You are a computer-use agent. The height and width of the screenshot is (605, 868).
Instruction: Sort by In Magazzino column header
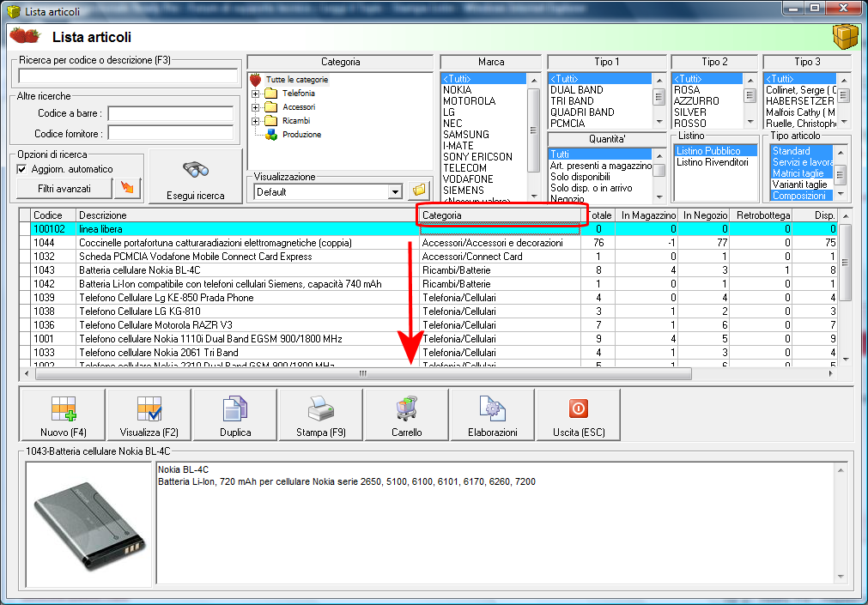click(x=646, y=215)
